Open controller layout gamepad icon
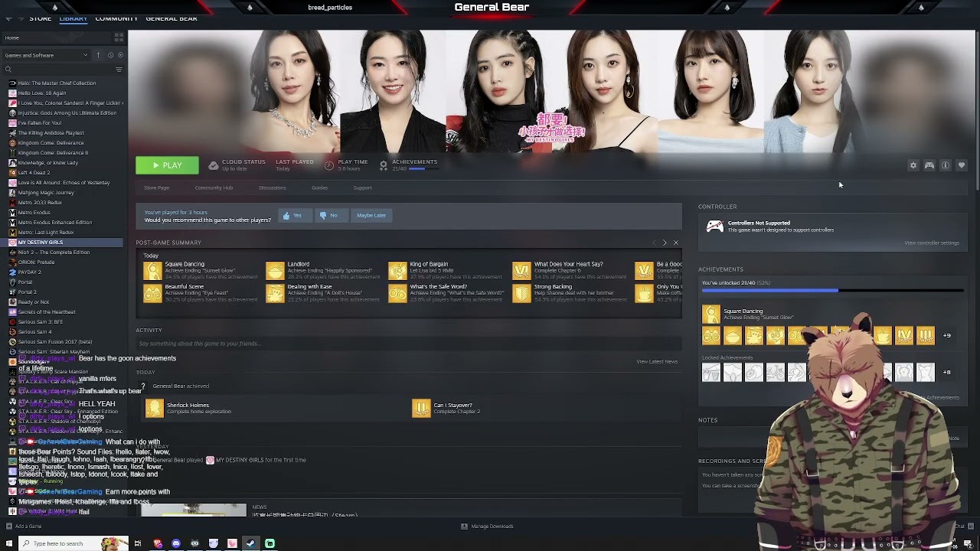This screenshot has height=551, width=980. pyautogui.click(x=929, y=165)
